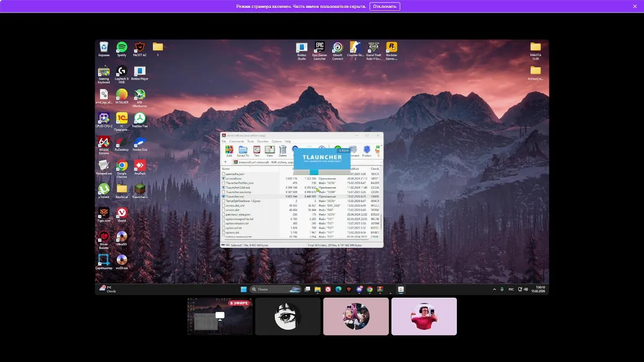This screenshot has height=362, width=644.
Task: Open the Help menu in WinRAR
Action: point(288,141)
